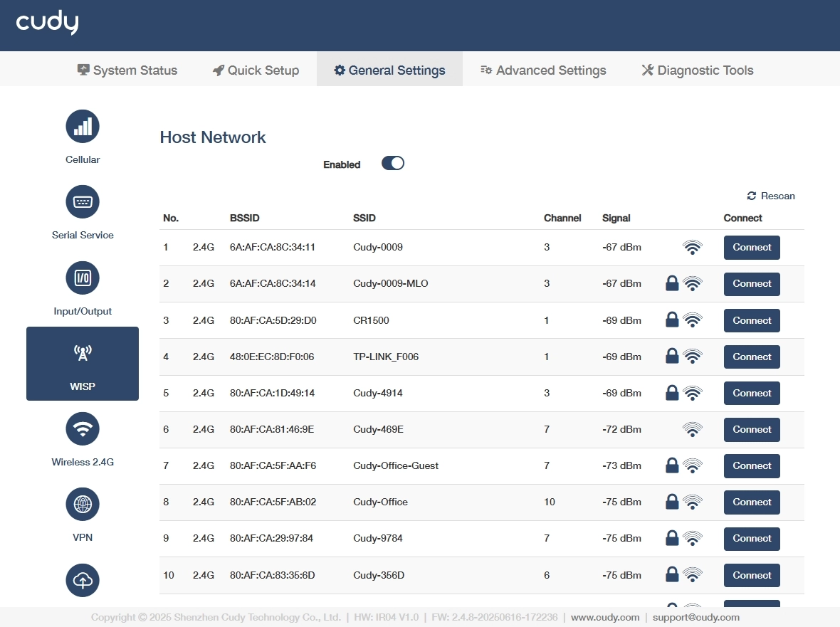Viewport: 840px width, 627px height.
Task: Toggle the Host Network Enabled switch
Action: click(393, 163)
